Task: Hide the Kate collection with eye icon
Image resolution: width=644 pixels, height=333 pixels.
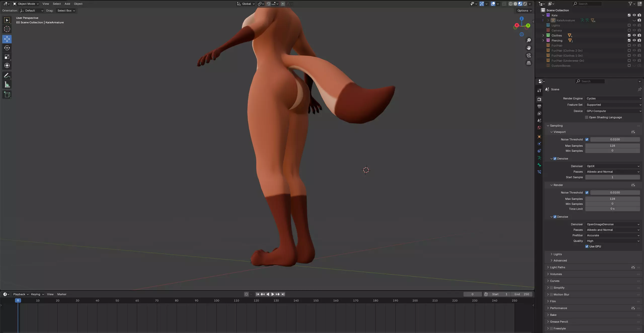Action: pos(634,15)
